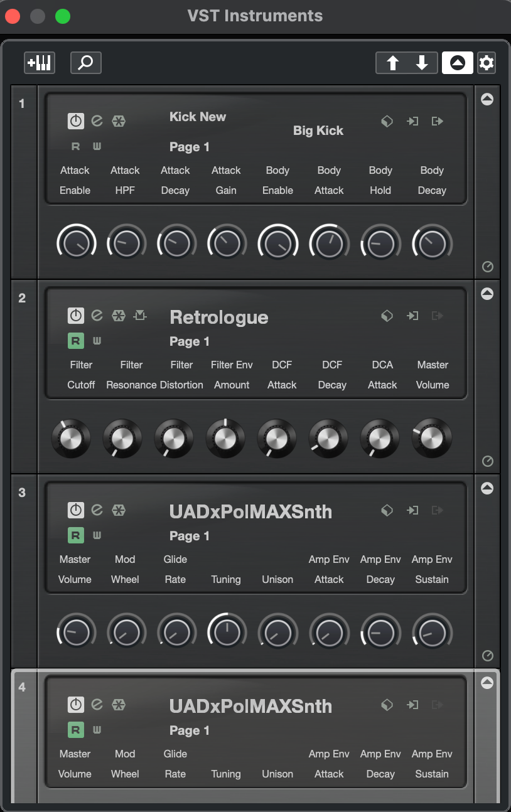Toggle power on the Kick New instrument

coord(76,121)
